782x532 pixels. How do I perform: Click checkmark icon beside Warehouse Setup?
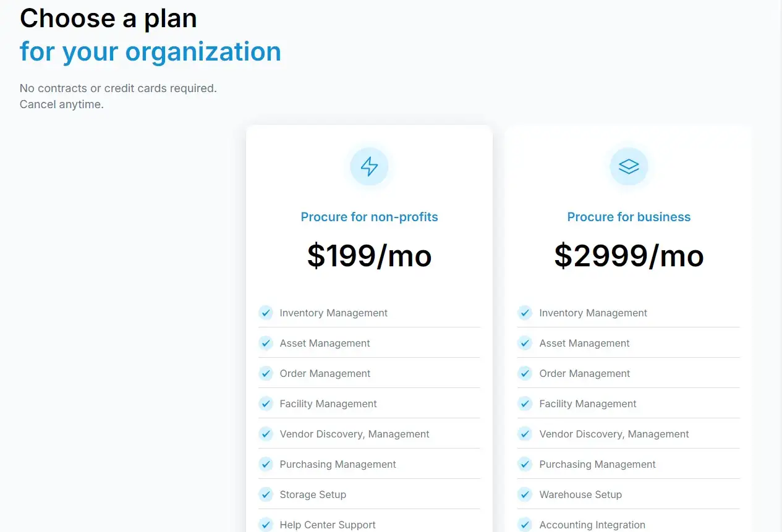pyautogui.click(x=525, y=494)
